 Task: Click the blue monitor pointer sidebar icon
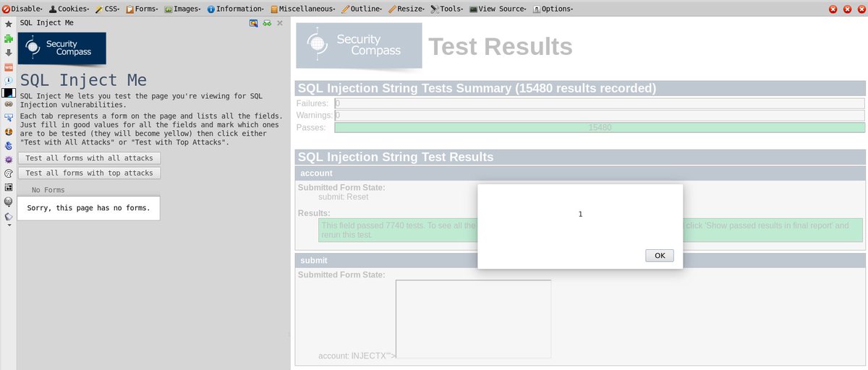[x=9, y=118]
